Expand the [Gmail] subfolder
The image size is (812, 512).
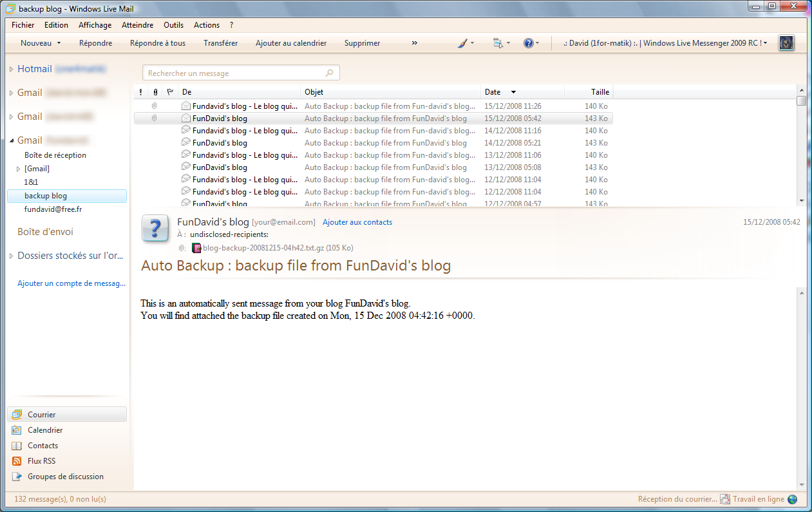(x=19, y=169)
